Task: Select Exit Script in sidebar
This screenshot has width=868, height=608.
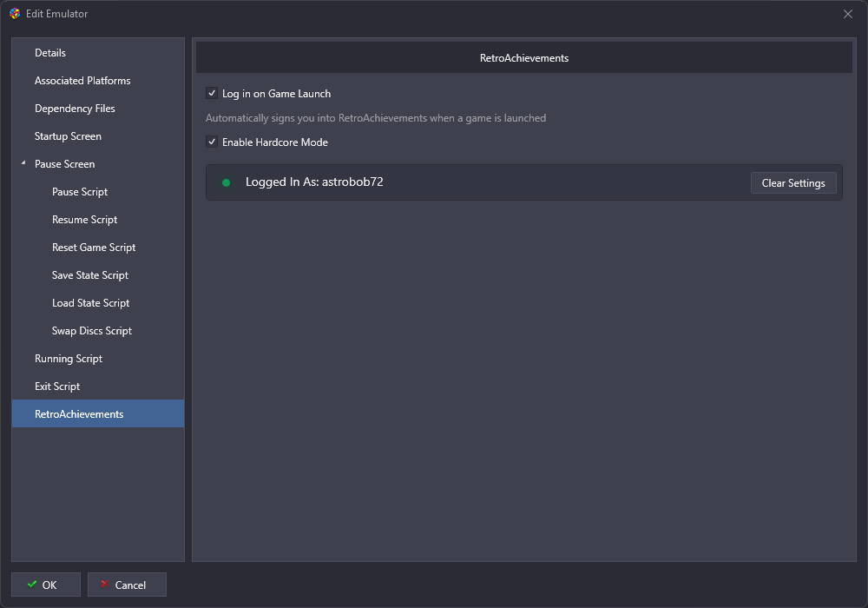Action: click(x=98, y=386)
